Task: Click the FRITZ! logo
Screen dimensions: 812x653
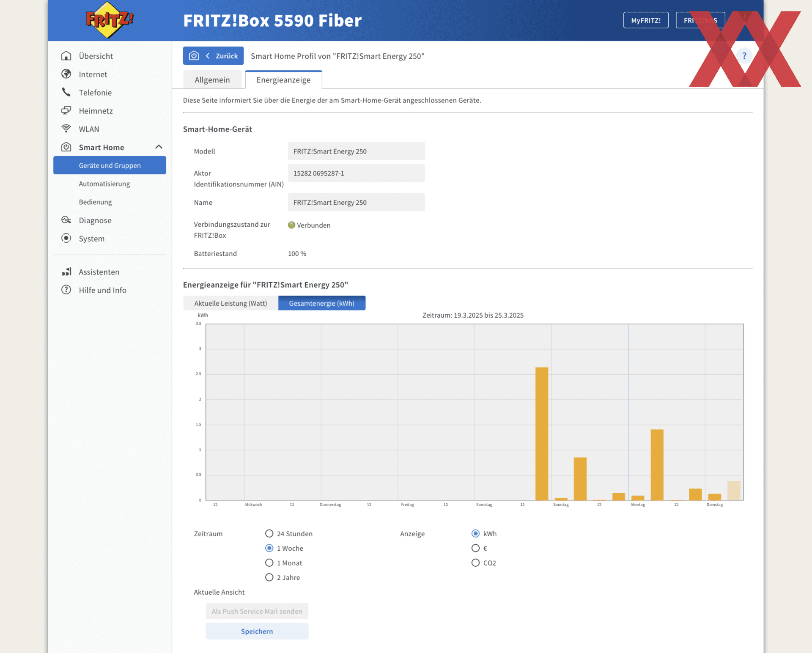Action: tap(110, 20)
